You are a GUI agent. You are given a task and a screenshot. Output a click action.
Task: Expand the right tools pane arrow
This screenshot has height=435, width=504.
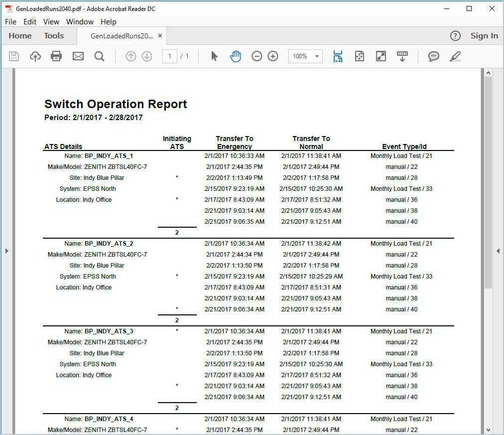498,251
